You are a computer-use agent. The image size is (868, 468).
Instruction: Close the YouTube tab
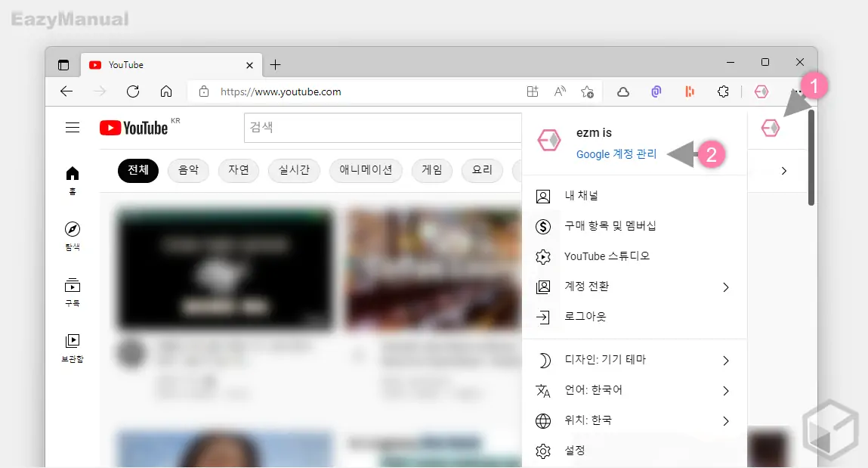249,65
